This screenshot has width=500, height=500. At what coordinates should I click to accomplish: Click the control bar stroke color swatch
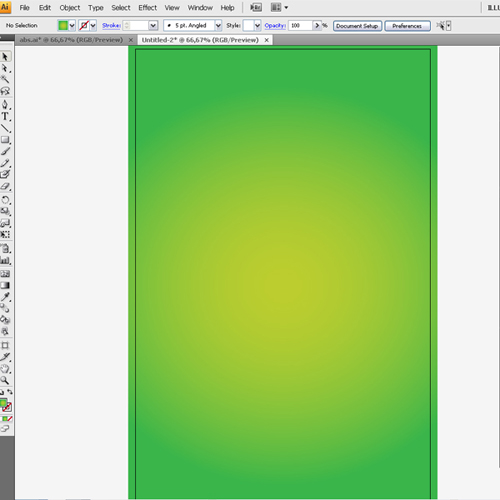(x=84, y=25)
